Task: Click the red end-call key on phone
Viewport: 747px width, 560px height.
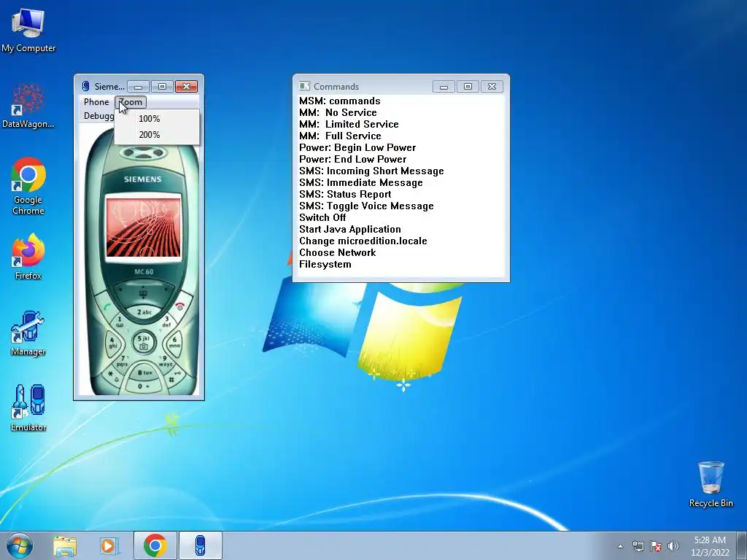Action: pyautogui.click(x=180, y=306)
